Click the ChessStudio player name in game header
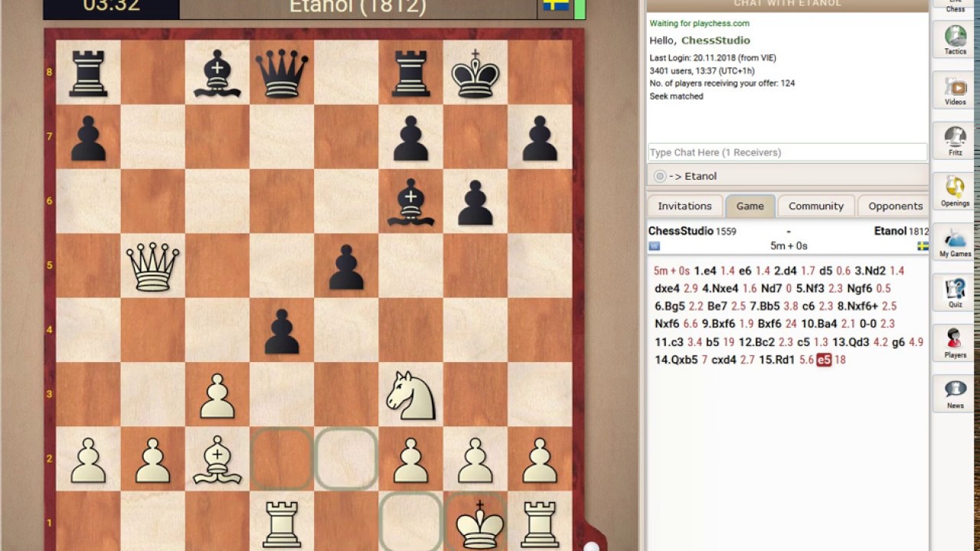 (x=681, y=231)
